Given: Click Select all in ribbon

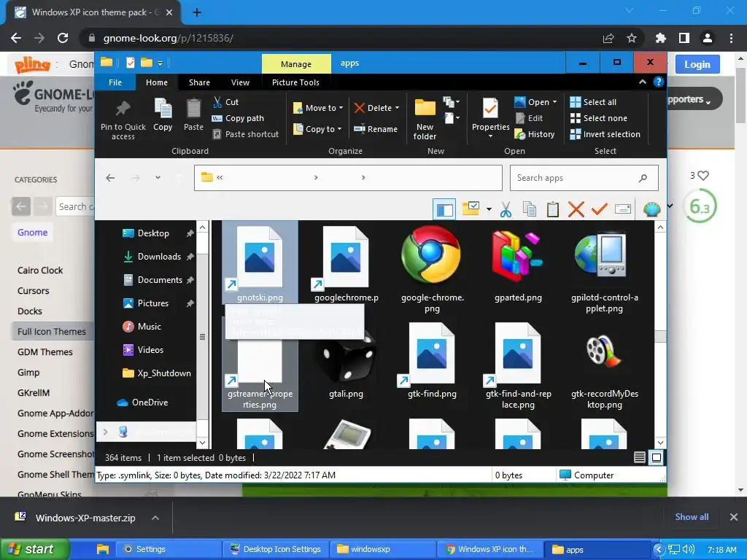Looking at the screenshot, I should pos(593,102).
